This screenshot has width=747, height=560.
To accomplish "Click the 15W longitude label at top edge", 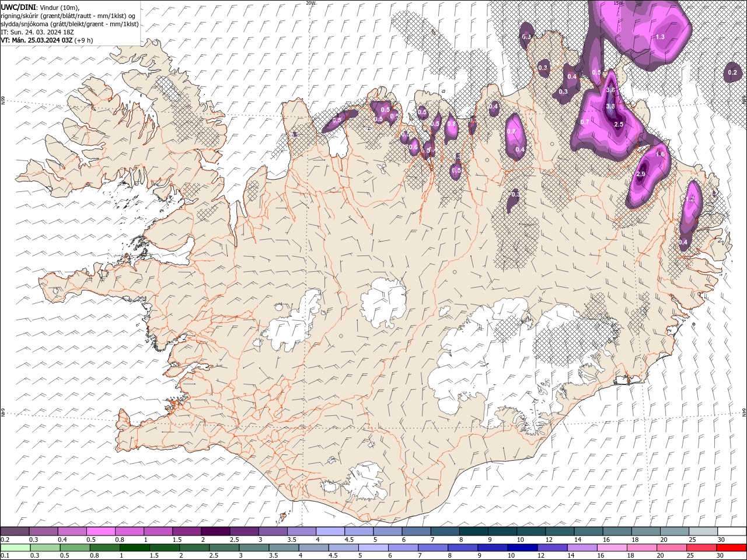I will 618,3.
